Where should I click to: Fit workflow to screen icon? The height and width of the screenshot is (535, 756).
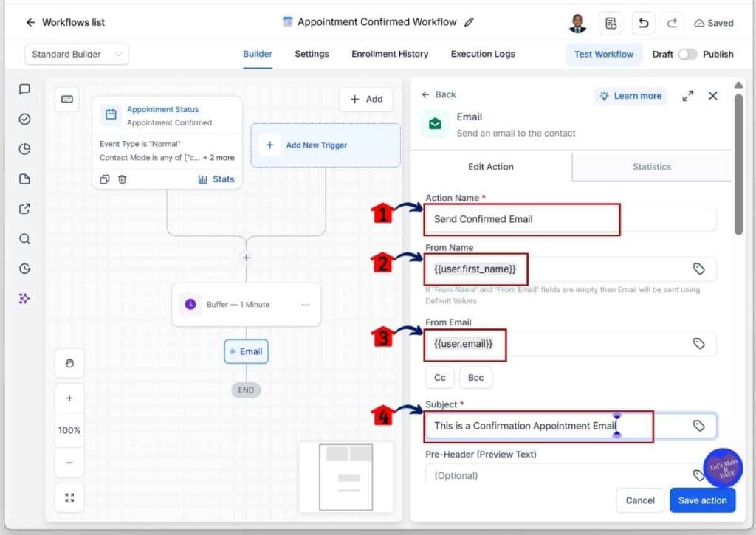click(69, 497)
